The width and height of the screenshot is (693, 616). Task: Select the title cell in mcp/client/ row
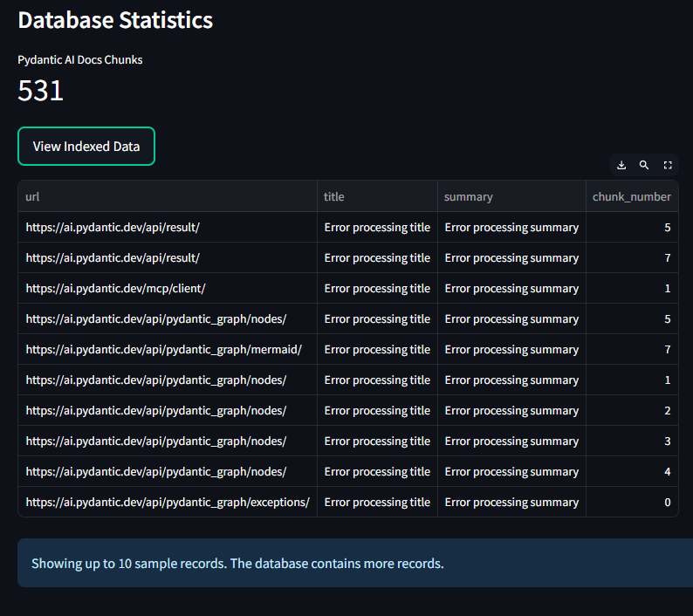click(x=377, y=288)
